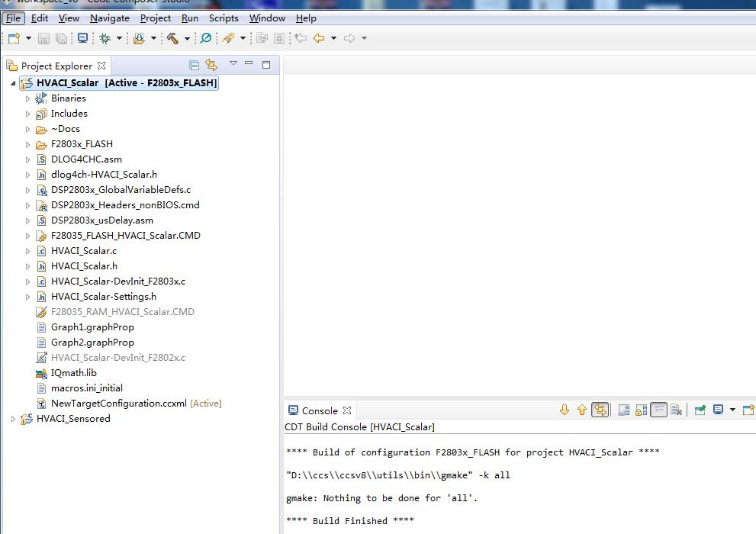Toggle Word Wrap in the Console
Screen dimensions: 756x534
[x=658, y=410]
